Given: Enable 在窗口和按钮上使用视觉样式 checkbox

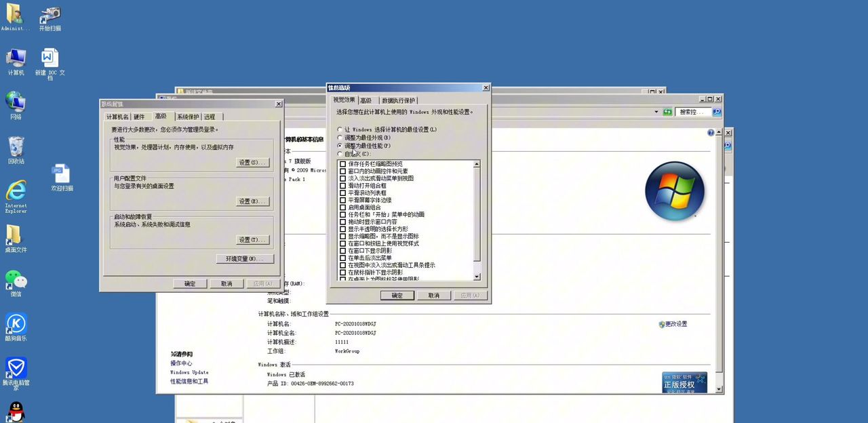Looking at the screenshot, I should (x=343, y=243).
